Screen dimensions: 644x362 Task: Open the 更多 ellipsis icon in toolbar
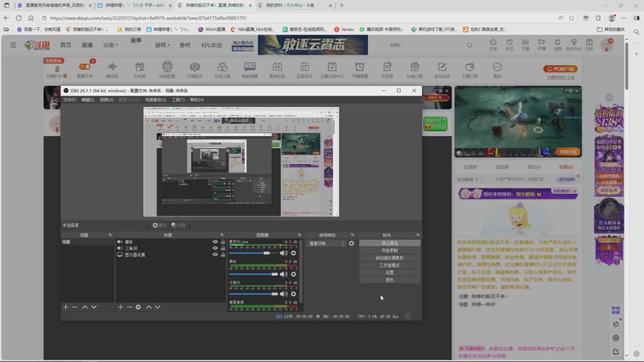(497, 69)
